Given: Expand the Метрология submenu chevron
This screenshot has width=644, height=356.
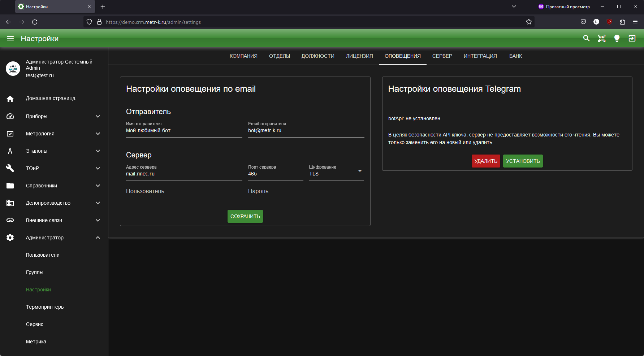Looking at the screenshot, I should tap(98, 134).
